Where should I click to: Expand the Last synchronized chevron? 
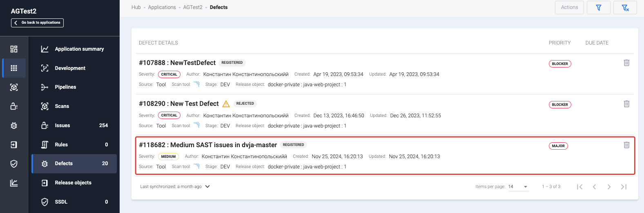point(207,186)
